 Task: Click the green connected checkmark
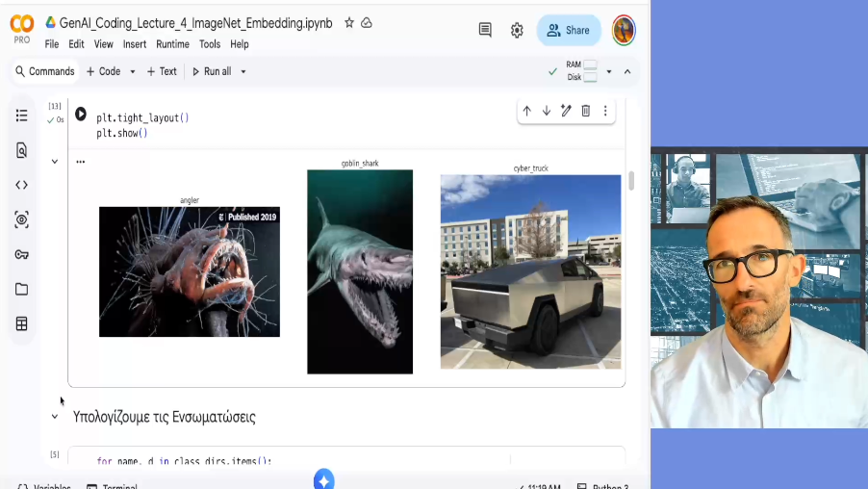pyautogui.click(x=552, y=71)
